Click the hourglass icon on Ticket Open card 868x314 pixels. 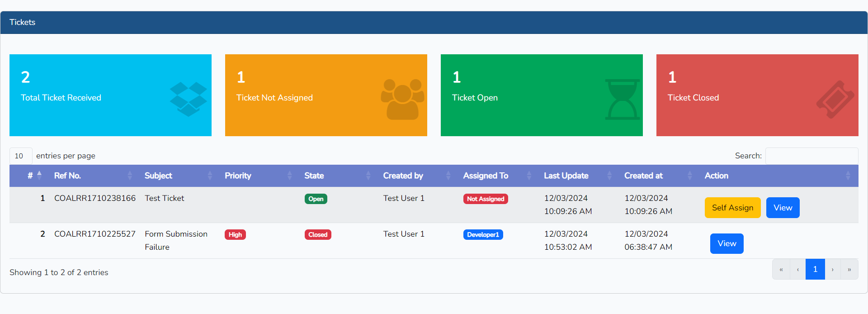coord(622,100)
